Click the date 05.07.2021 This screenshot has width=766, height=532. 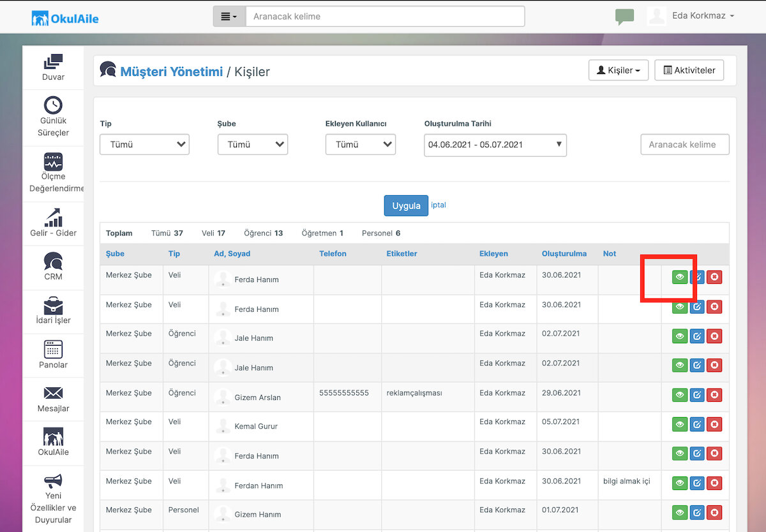click(561, 422)
